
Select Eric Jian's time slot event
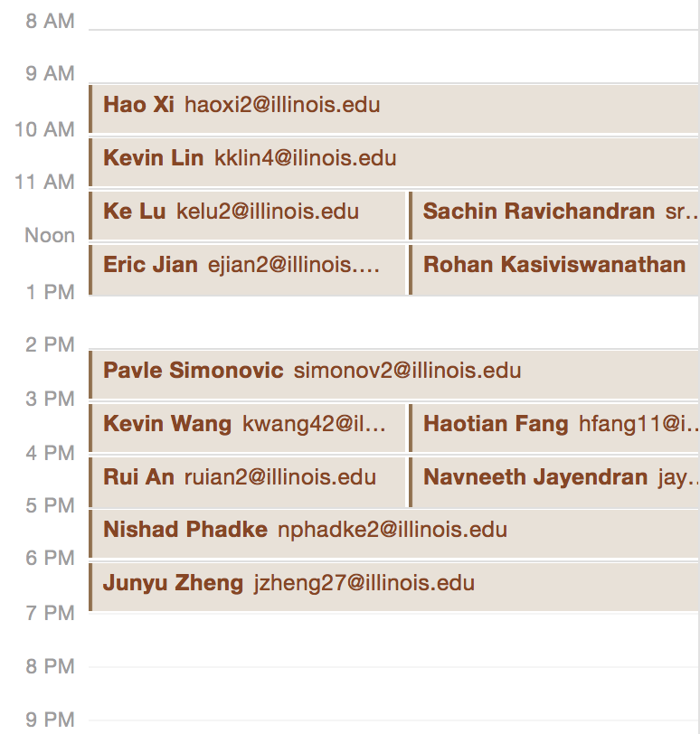pyautogui.click(x=248, y=268)
